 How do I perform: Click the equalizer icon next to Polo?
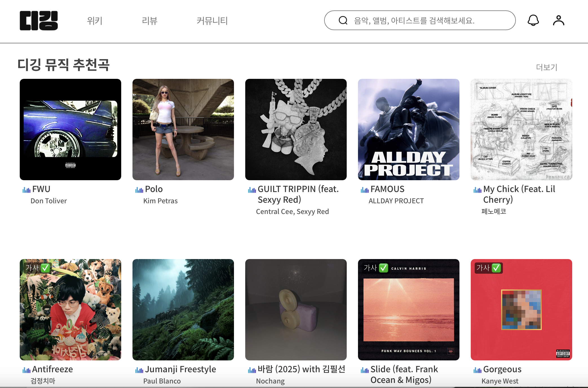pos(139,190)
